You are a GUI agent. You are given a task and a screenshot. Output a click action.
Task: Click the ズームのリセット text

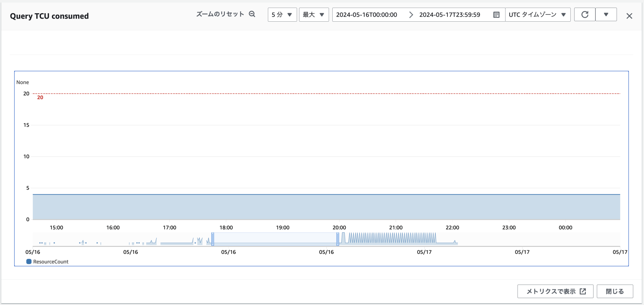220,14
